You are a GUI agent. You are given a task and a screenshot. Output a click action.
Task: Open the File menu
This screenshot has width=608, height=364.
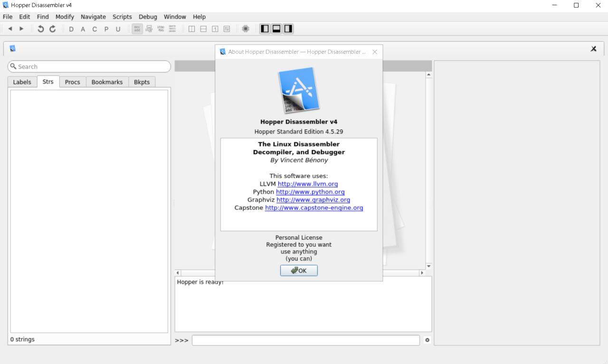pyautogui.click(x=8, y=17)
